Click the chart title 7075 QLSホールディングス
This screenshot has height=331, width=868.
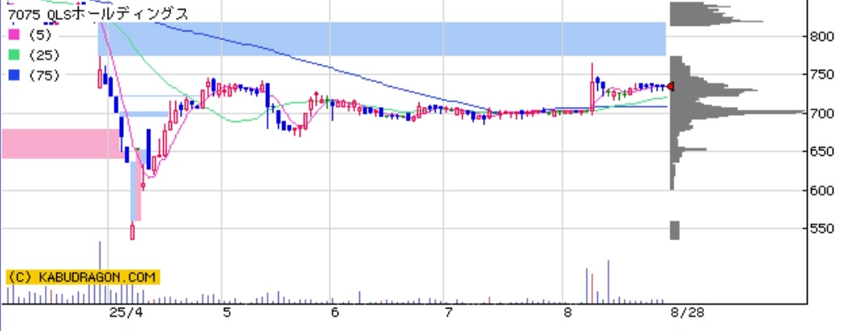click(x=98, y=14)
